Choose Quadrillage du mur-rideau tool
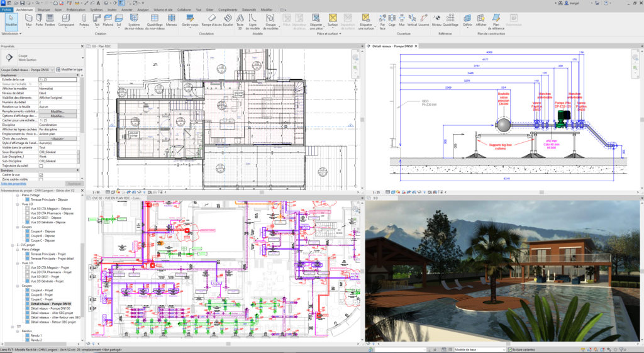 coord(155,21)
